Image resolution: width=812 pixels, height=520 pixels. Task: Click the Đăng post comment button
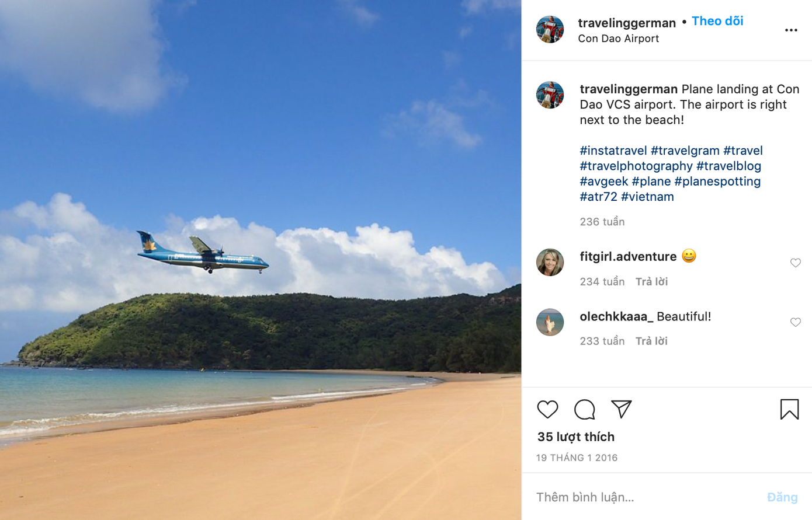pos(782,497)
